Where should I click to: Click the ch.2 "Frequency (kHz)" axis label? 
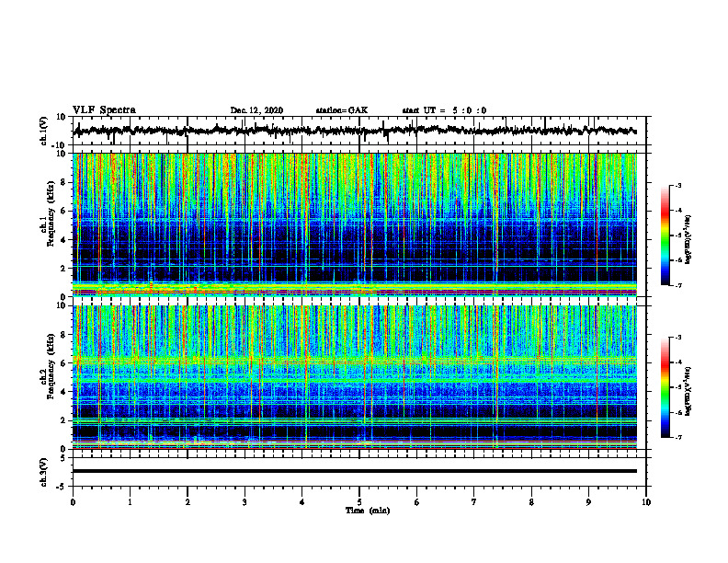coord(51,366)
